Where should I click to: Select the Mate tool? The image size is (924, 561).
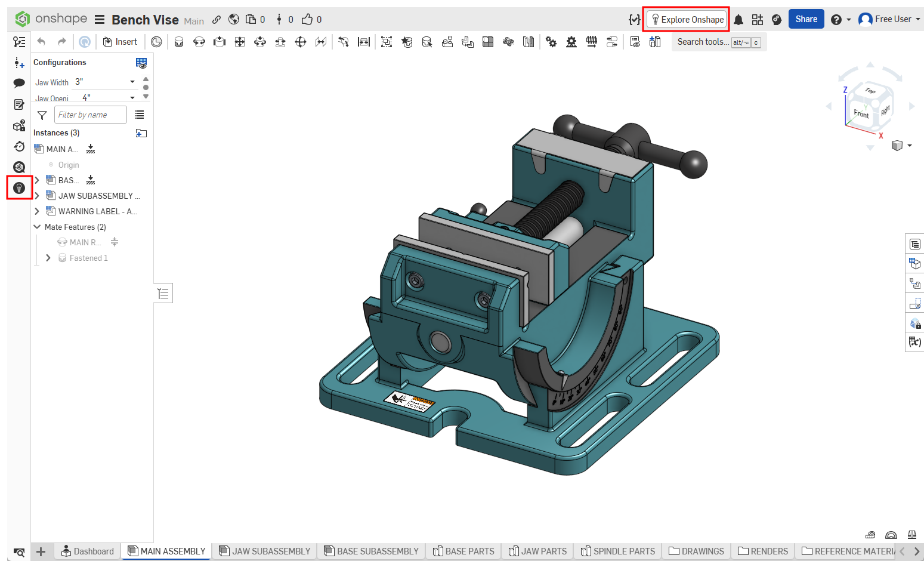click(x=179, y=42)
